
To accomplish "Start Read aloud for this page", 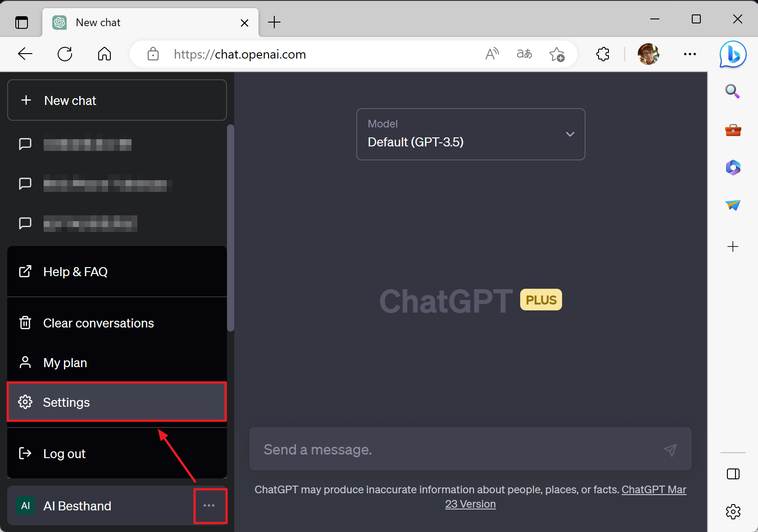I will (492, 54).
